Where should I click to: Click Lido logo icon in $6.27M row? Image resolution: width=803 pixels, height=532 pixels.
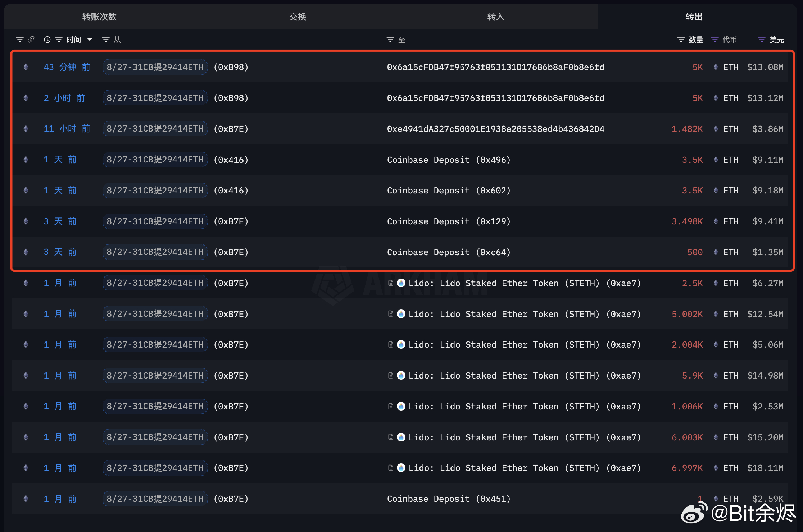pyautogui.click(x=401, y=283)
